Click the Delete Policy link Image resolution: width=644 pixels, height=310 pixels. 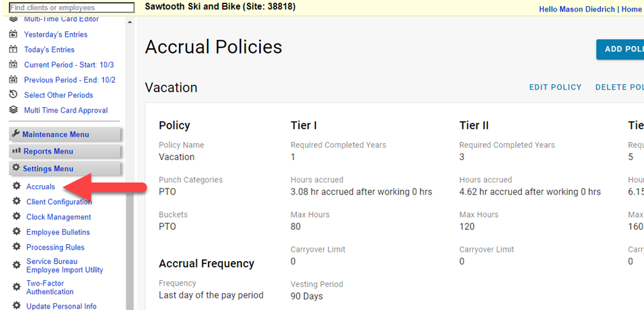(x=619, y=88)
